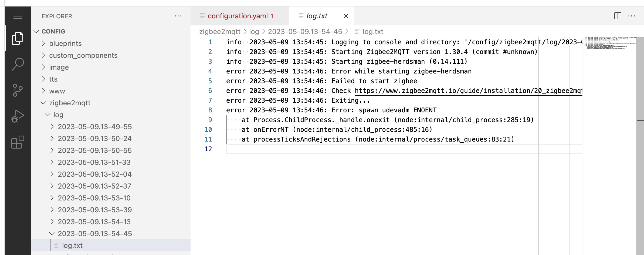Click 'Failed to start zigbee' text
Screen dimensions: 644x255
coord(374,81)
